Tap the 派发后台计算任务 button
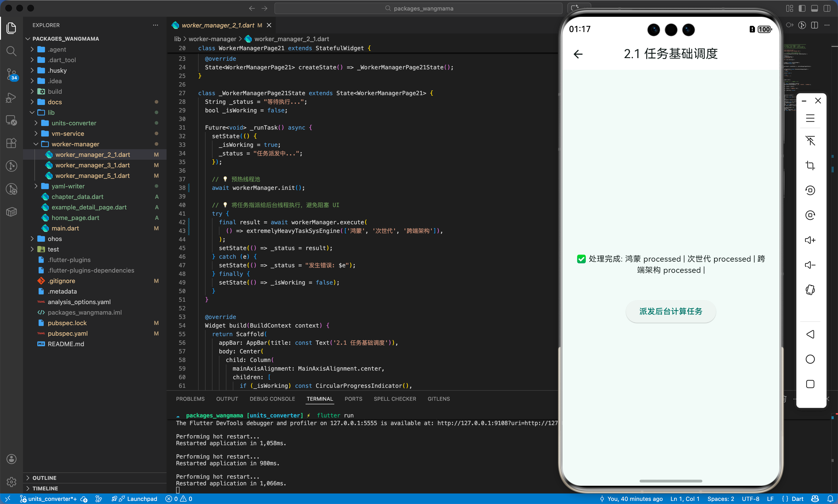The height and width of the screenshot is (504, 838). point(670,311)
